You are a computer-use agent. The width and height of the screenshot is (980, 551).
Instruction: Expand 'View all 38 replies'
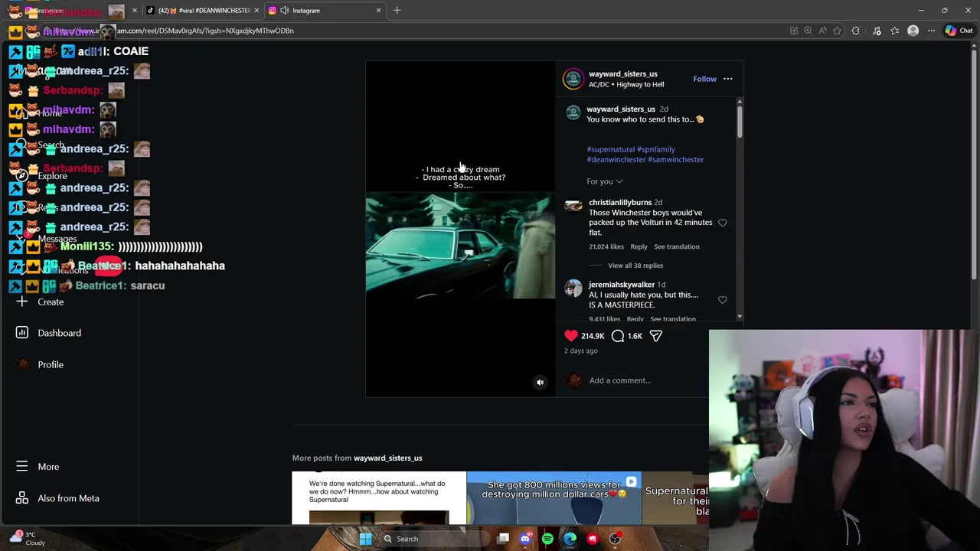[635, 266]
